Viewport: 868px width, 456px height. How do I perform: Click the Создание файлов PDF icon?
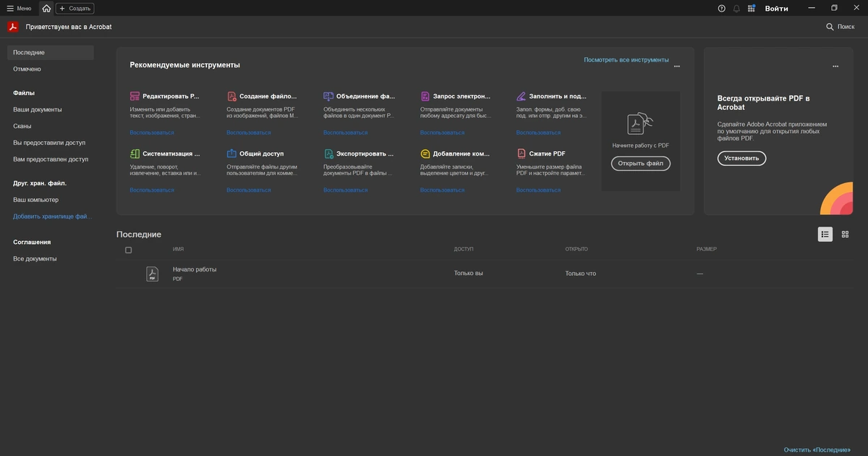click(231, 96)
